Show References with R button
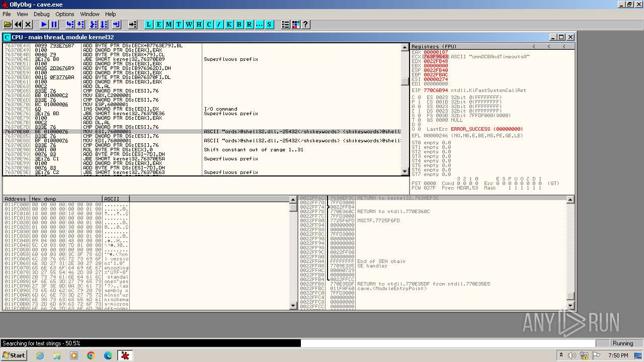644x362 pixels. click(x=250, y=24)
